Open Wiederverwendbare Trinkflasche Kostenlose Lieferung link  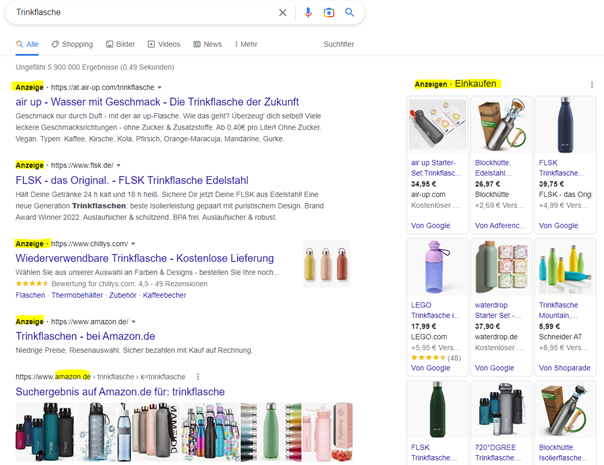coord(144,258)
